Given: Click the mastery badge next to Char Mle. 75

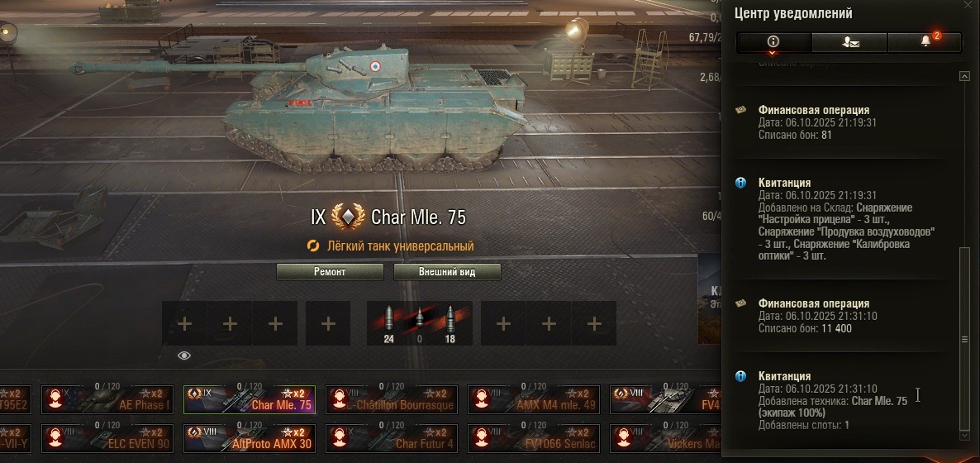Looking at the screenshot, I should (348, 217).
